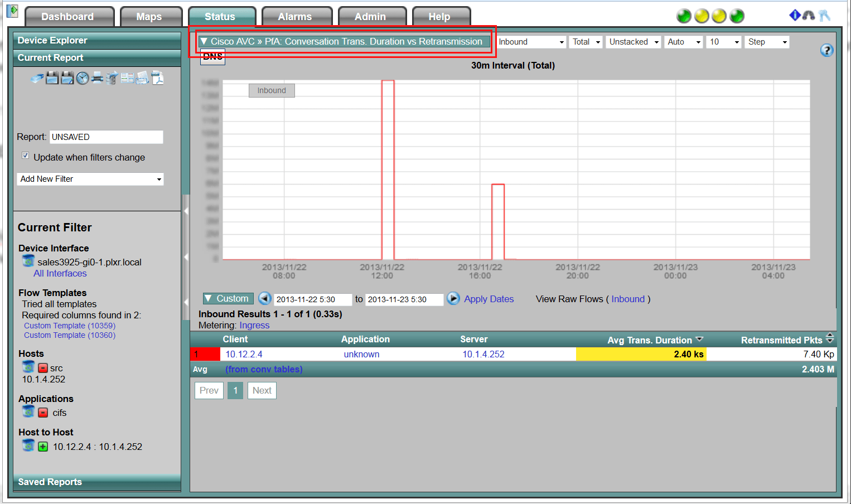Viewport: 851px width, 504px height.
Task: Expand the Device Explorer panel header
Action: (97, 41)
